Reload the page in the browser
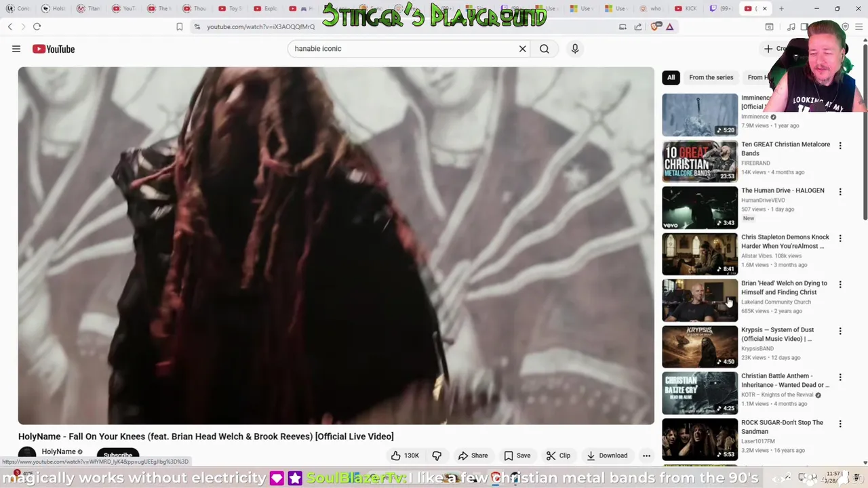868x488 pixels. pyautogui.click(x=37, y=26)
